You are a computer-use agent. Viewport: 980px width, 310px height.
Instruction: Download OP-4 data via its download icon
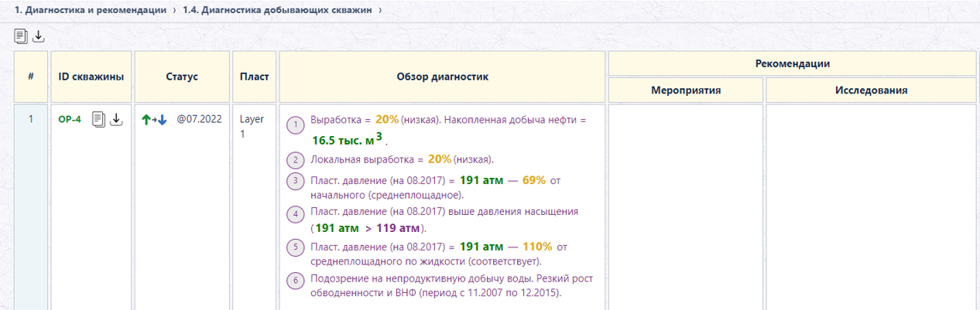click(116, 119)
